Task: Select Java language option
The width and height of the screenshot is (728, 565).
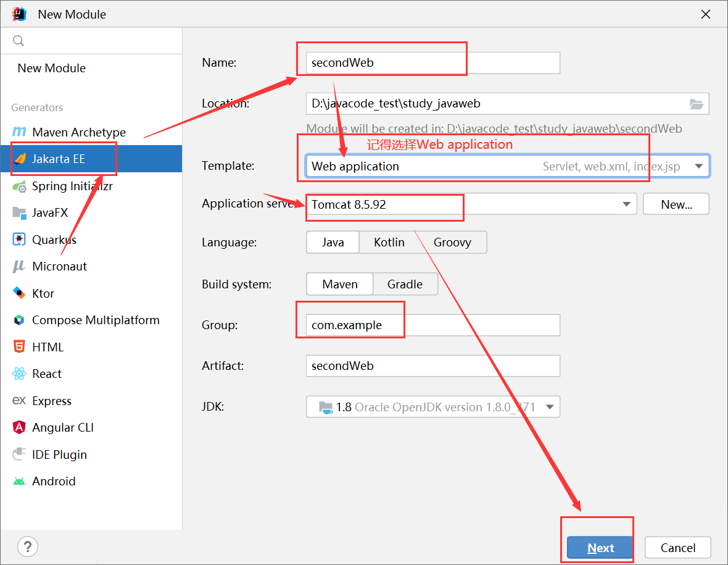Action: coord(333,242)
